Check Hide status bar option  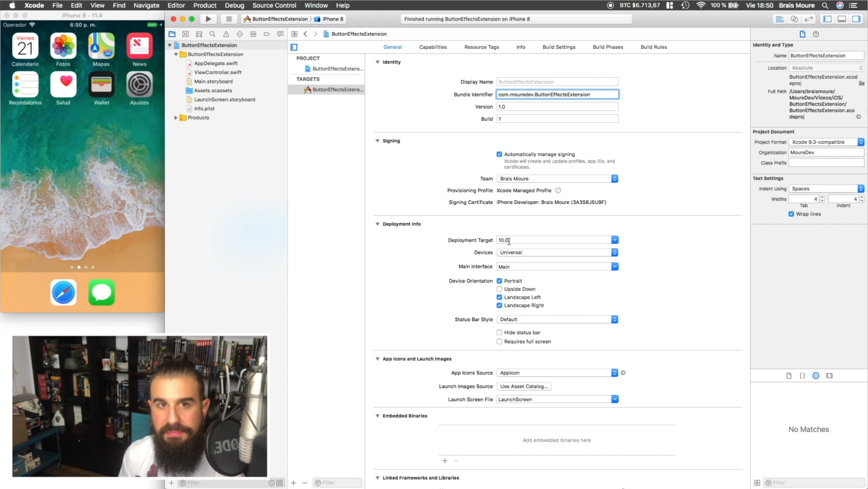coord(499,333)
